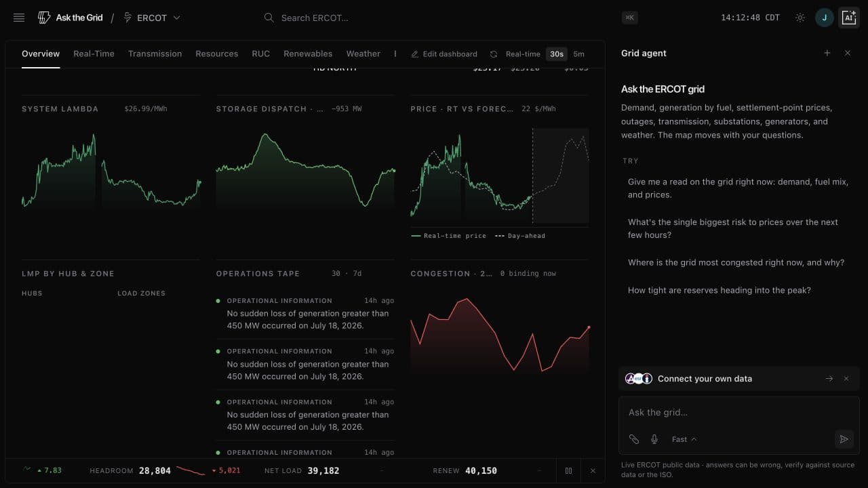
Task: Click the -953 MW storage value
Action: point(347,109)
